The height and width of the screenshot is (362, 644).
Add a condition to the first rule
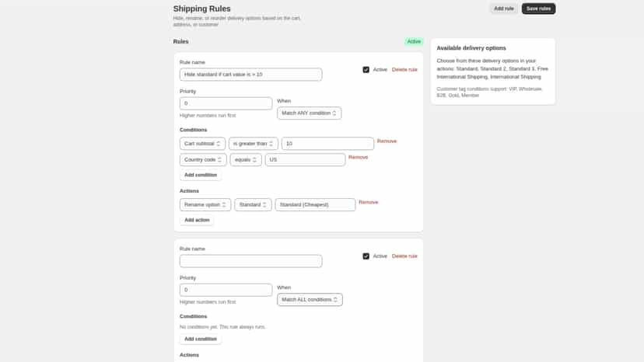(x=201, y=175)
